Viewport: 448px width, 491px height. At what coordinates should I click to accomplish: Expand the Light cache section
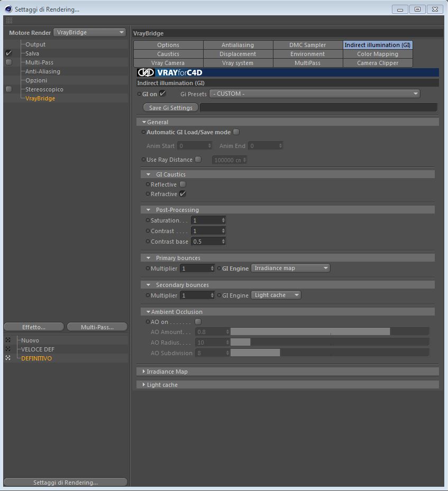pyautogui.click(x=144, y=385)
